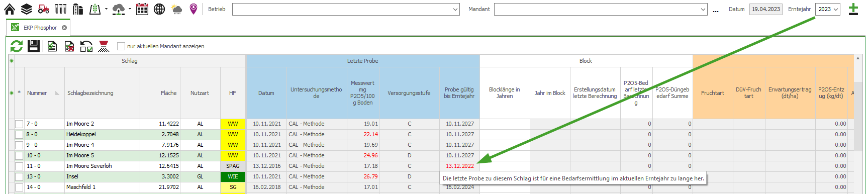
Task: Click the grid column chooser asterisk in header corner
Action: [11, 61]
